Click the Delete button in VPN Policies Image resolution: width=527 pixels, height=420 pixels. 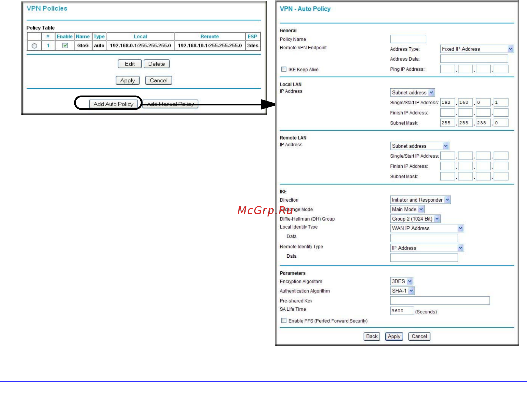click(x=157, y=64)
